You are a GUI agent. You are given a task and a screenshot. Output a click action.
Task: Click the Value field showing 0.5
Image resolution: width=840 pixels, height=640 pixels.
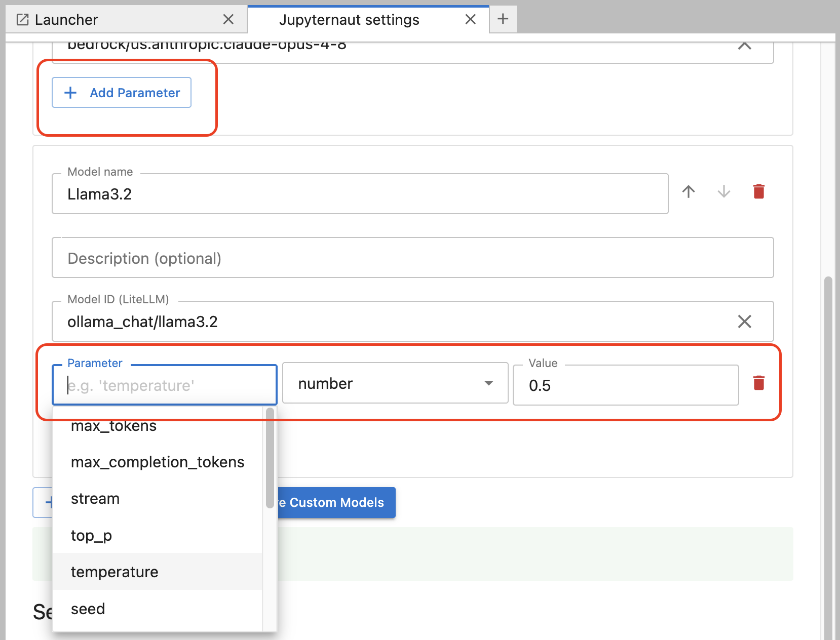[x=626, y=385]
